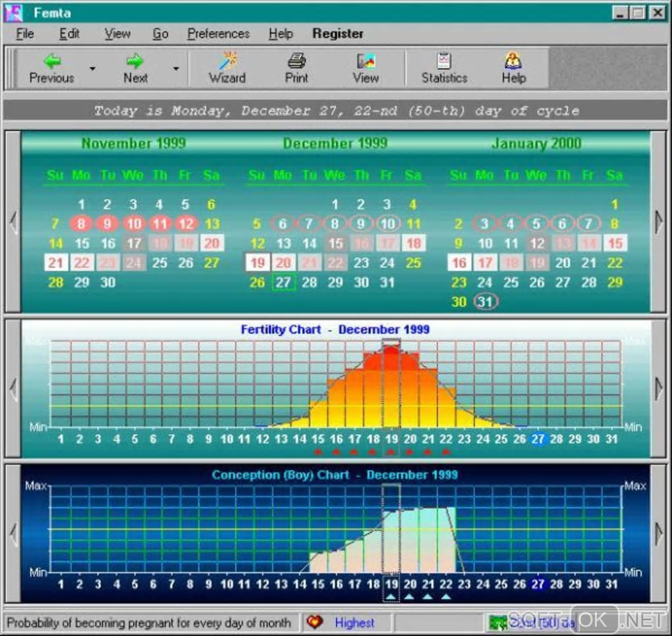The width and height of the screenshot is (672, 636).
Task: Select January 3 in the calendar
Action: point(484,224)
